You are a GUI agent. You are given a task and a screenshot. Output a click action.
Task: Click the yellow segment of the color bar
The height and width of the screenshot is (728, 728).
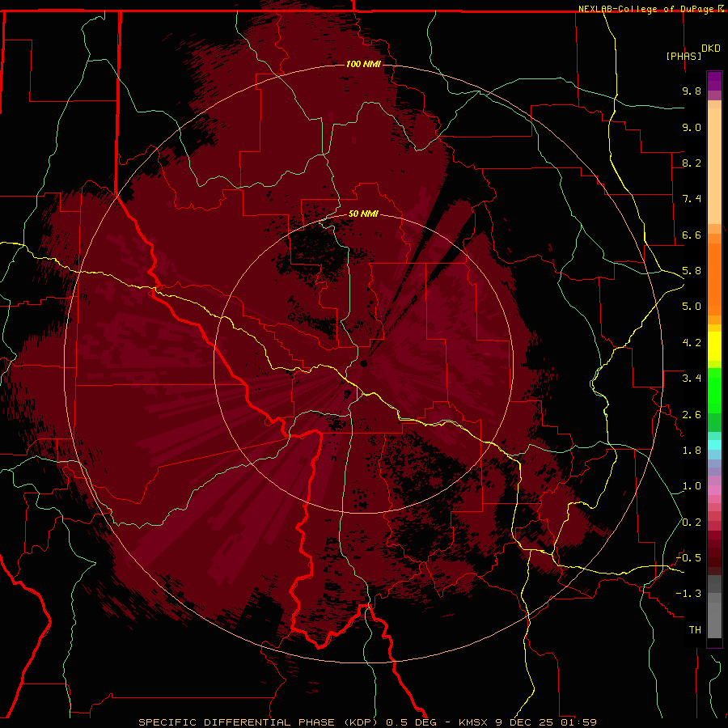pyautogui.click(x=714, y=346)
